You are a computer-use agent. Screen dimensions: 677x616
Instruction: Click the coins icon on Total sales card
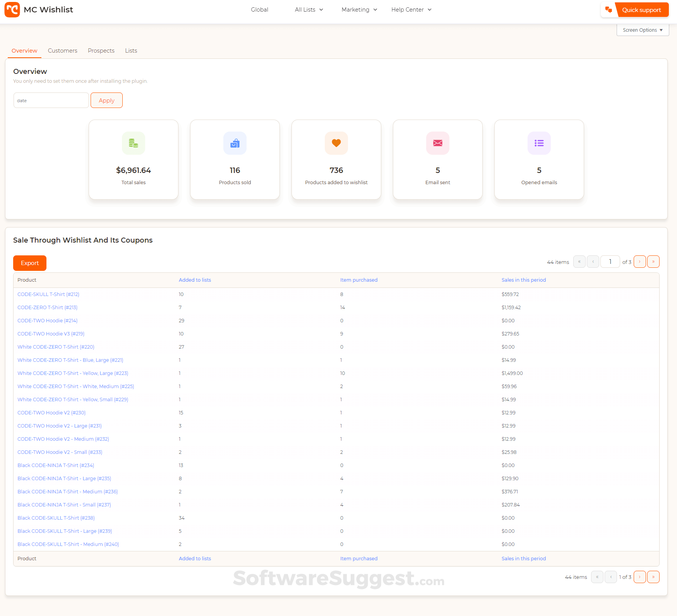tap(133, 143)
